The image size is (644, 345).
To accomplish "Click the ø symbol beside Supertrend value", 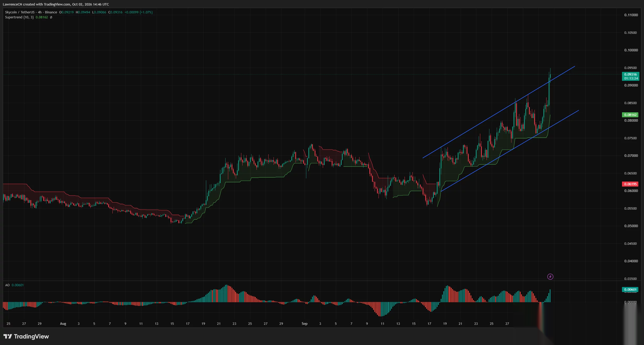I will [51, 17].
